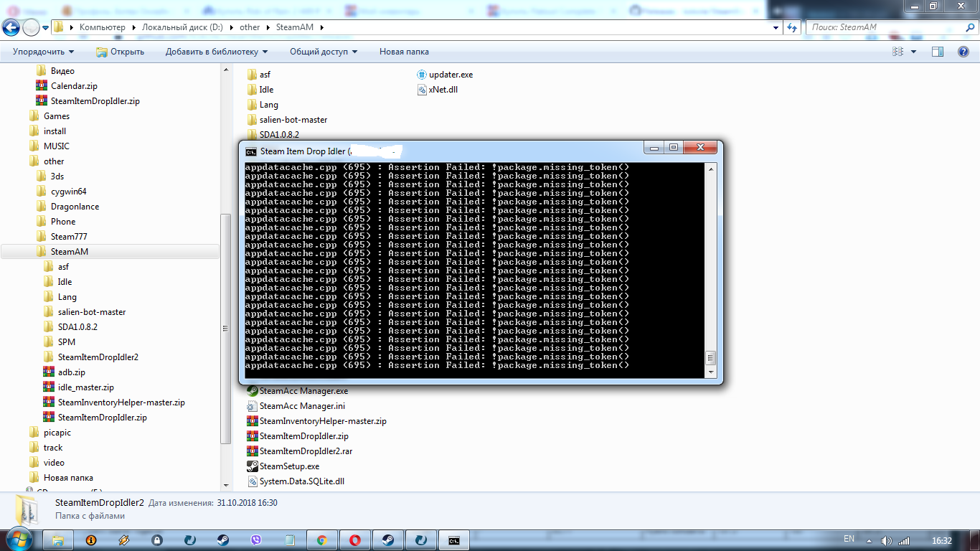Select the cygwin64 folder in the tree
980x551 pixels.
pos(61,192)
